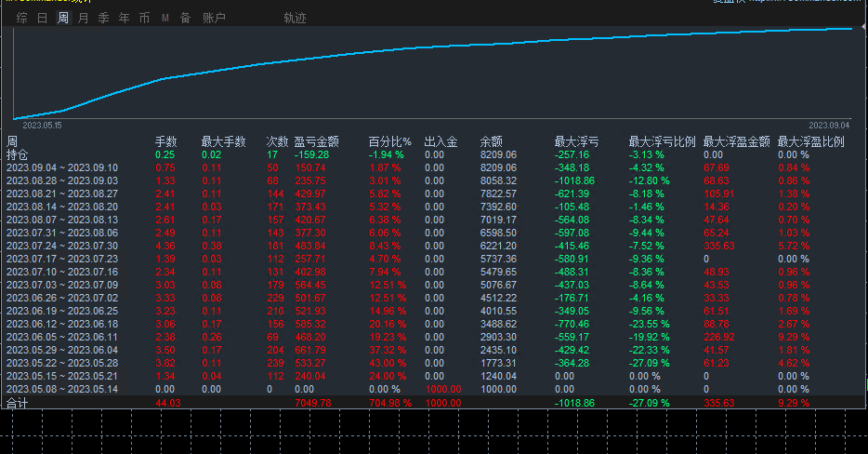868x454 pixels.
Task: Click the 次数 column header
Action: tap(277, 141)
